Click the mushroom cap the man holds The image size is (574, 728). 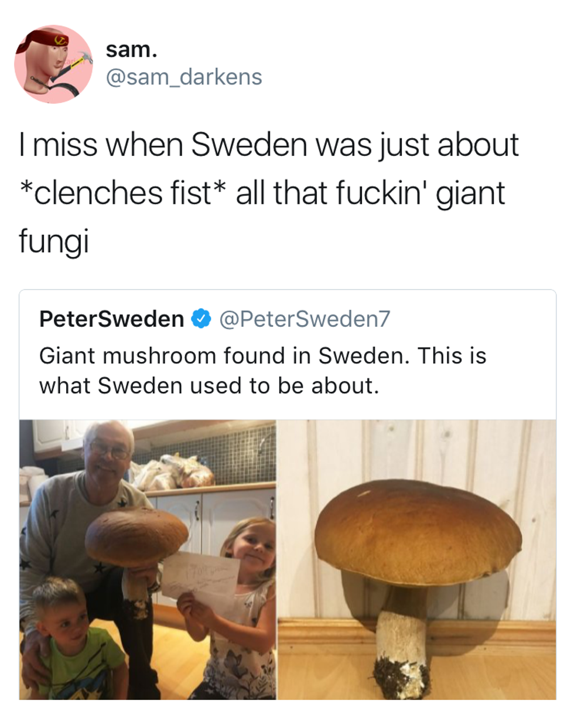pos(136,536)
